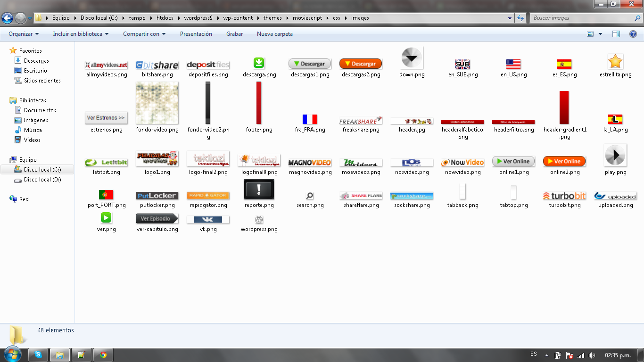This screenshot has width=644, height=362.
Task: Select the en_SUB.png flag icon
Action: pos(462,65)
